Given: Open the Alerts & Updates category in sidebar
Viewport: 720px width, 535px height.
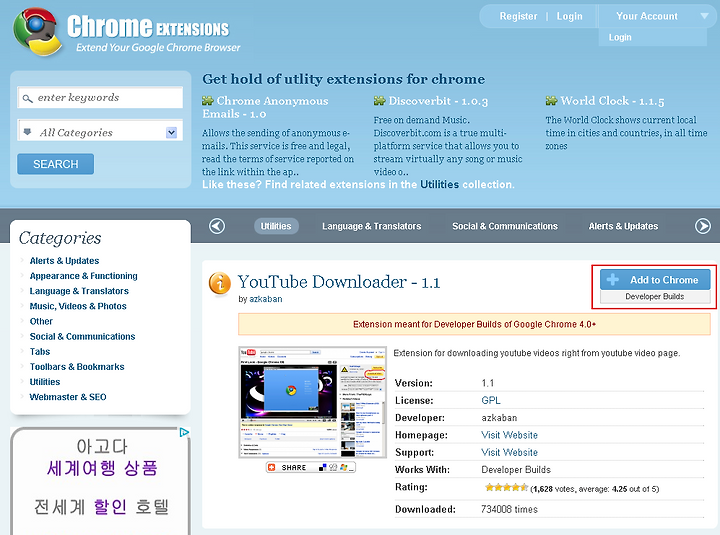Looking at the screenshot, I should [64, 260].
